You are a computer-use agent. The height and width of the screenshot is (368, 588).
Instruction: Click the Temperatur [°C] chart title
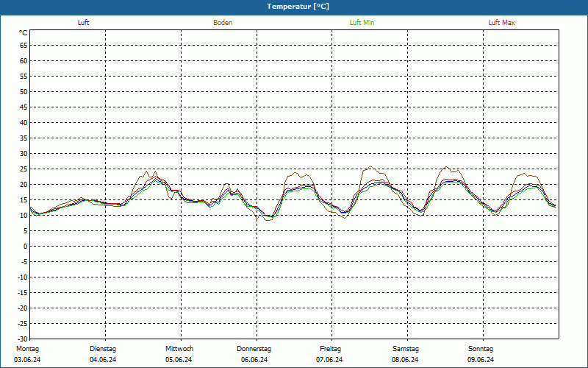coord(298,7)
